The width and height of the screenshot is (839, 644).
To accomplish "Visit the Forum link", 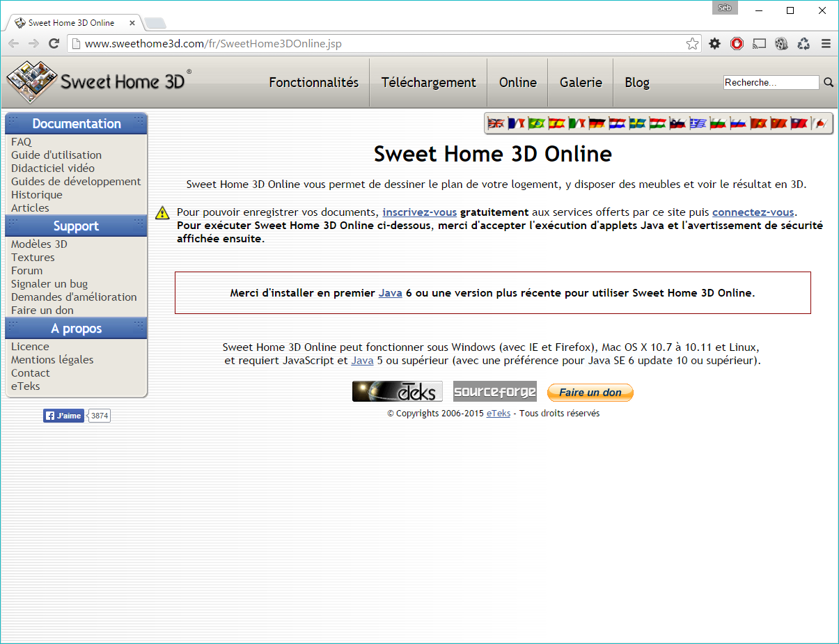I will (x=26, y=271).
